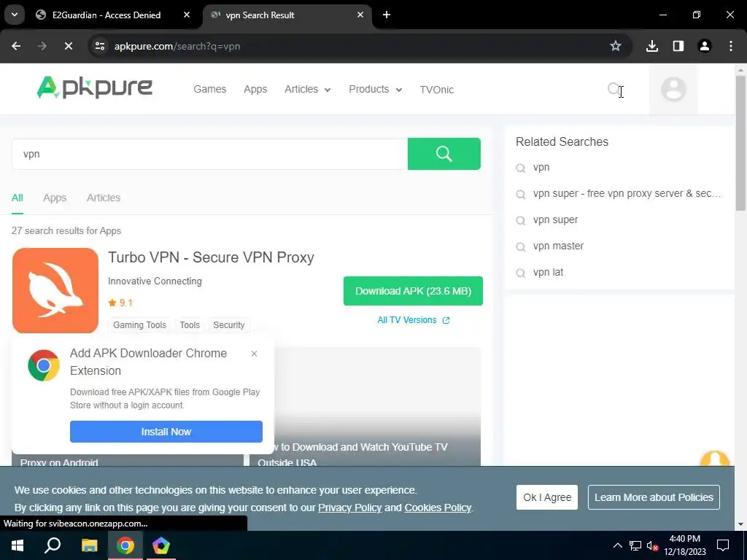This screenshot has width=747, height=560.
Task: Open the user profile avatar
Action: [673, 89]
